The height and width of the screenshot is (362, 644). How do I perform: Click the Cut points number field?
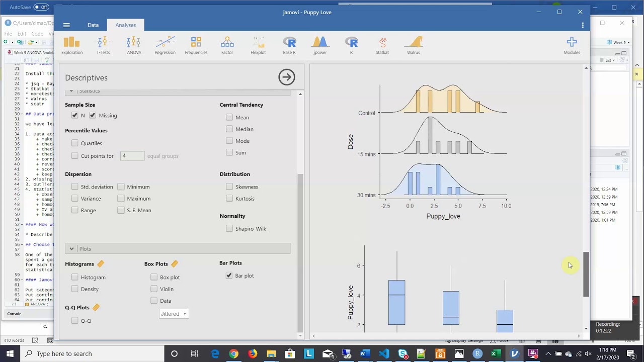tap(132, 156)
